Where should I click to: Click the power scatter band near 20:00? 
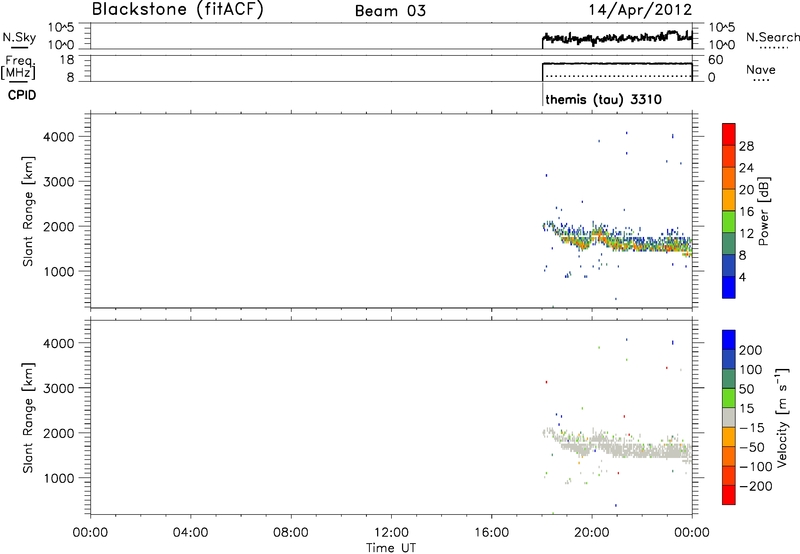point(592,237)
